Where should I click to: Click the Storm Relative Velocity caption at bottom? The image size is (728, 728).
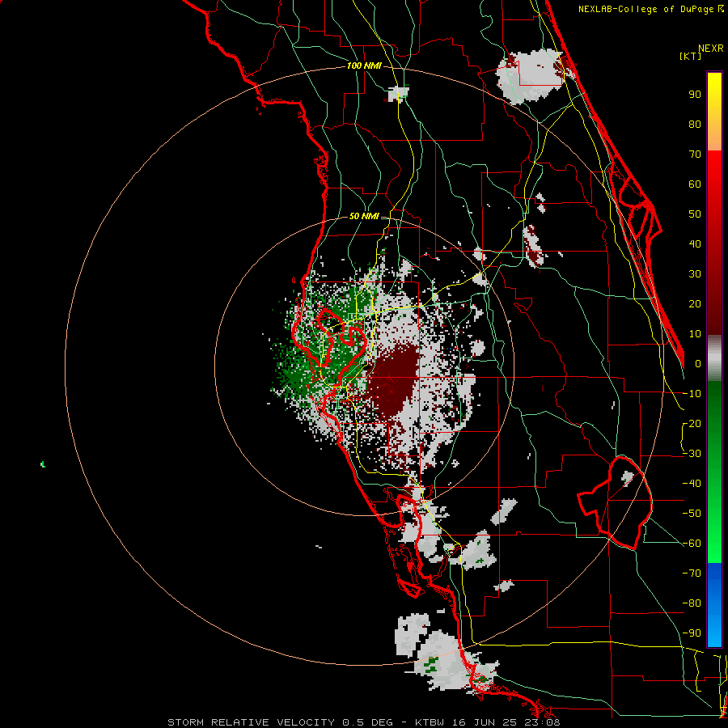363,722
